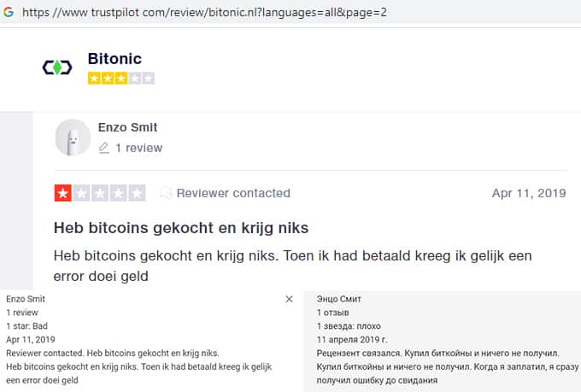
Task: Click Enzo Smit's avatar picture
Action: [x=73, y=137]
